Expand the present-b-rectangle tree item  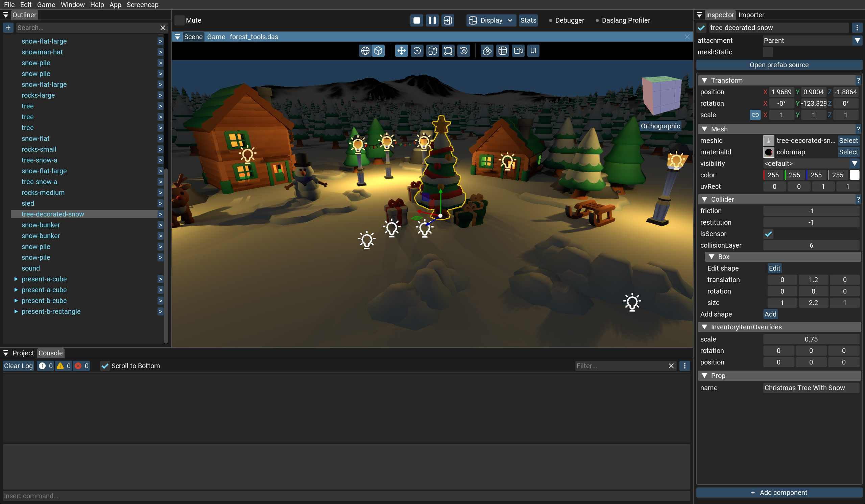click(x=16, y=311)
